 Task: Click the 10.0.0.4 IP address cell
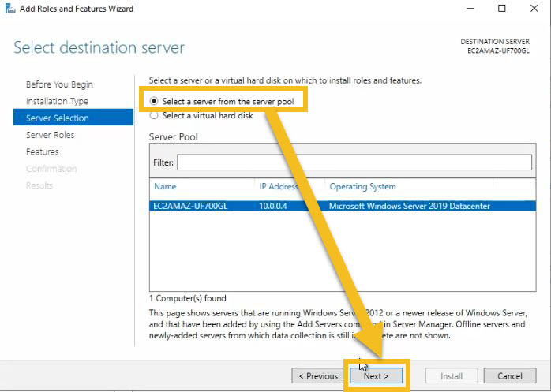273,206
